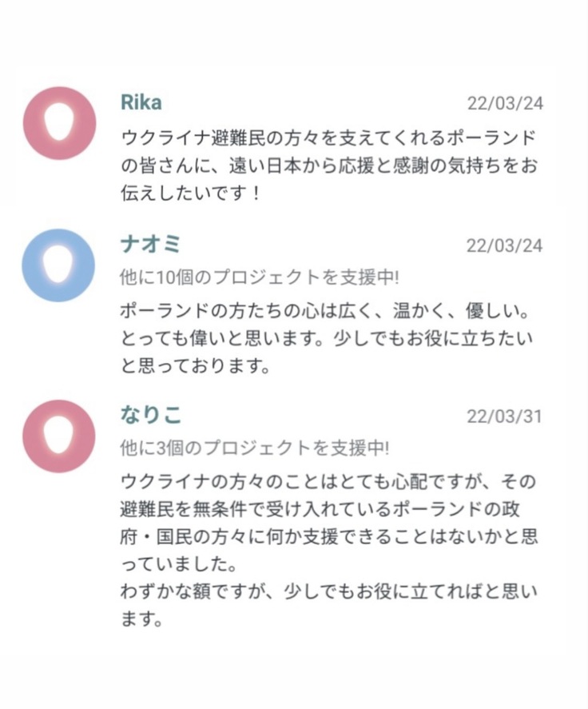The width and height of the screenshot is (588, 709).
Task: Open ナオミ's blue avatar icon
Action: (58, 265)
